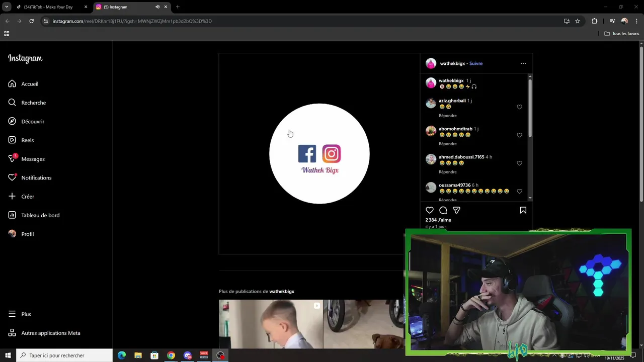Open Messages icon with badge
Image resolution: width=644 pixels, height=362 pixels.
click(13, 158)
